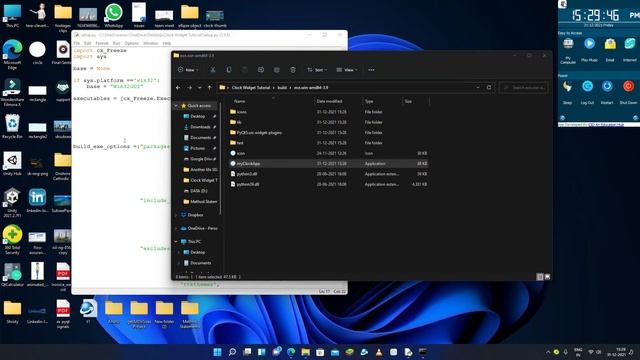Click the Share icon in File Explorer toolbar
Viewport: 640px width, 360px height.
(277, 70)
